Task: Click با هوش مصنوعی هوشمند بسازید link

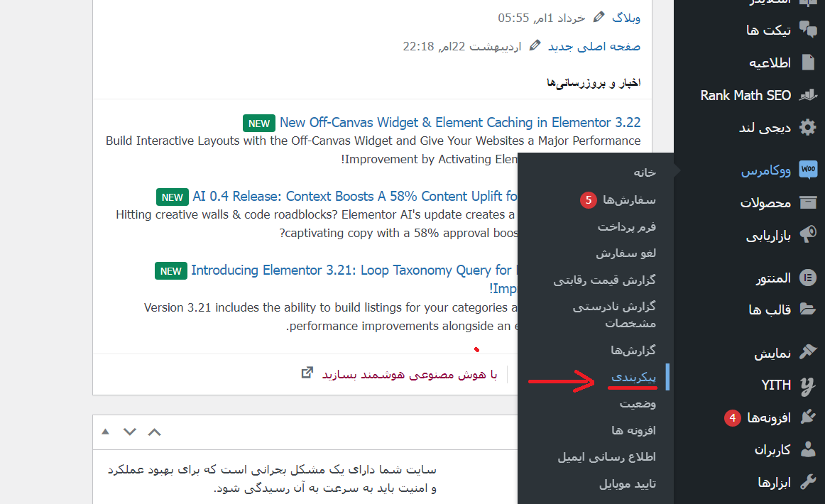Action: click(x=410, y=374)
